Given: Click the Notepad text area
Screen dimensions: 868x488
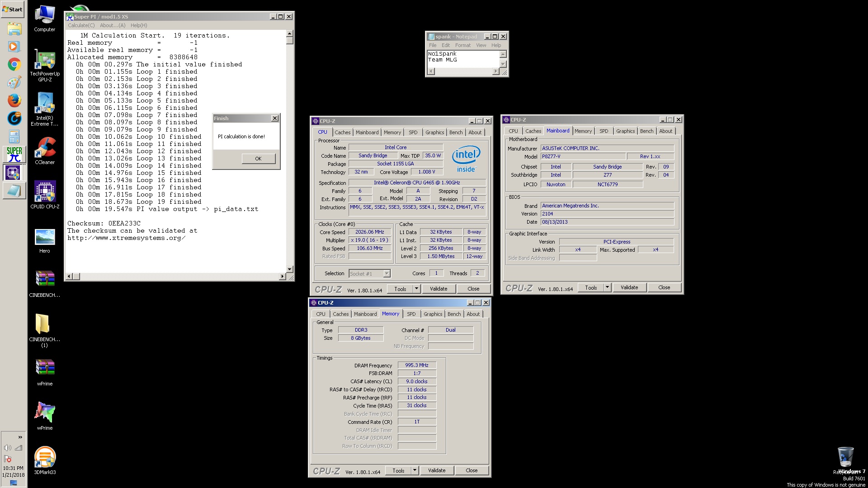Looking at the screenshot, I should click(x=463, y=59).
